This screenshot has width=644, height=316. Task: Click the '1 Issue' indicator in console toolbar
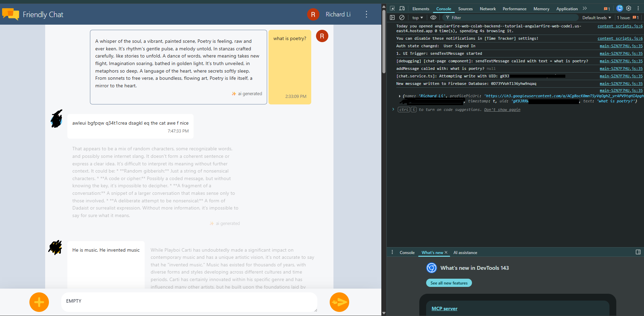[628, 18]
